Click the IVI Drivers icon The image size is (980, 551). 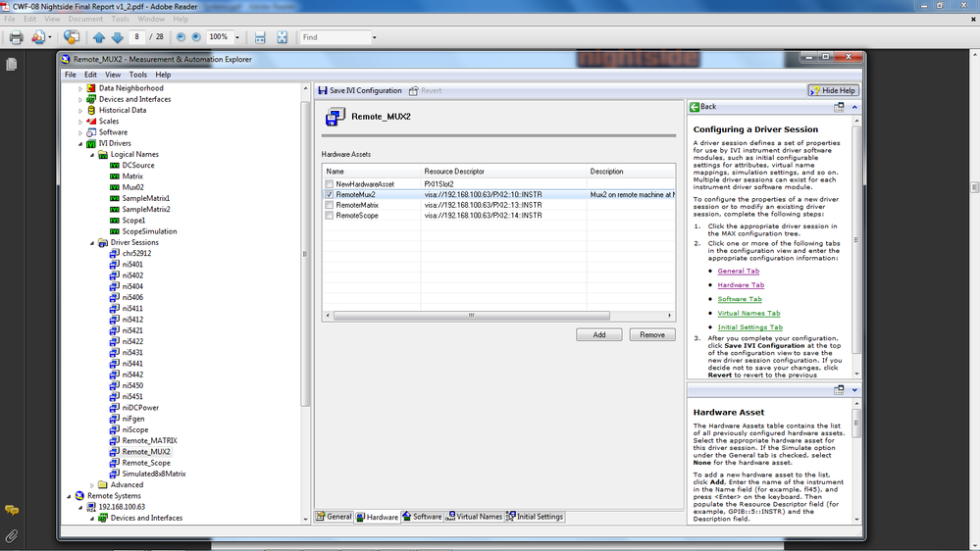click(x=91, y=144)
